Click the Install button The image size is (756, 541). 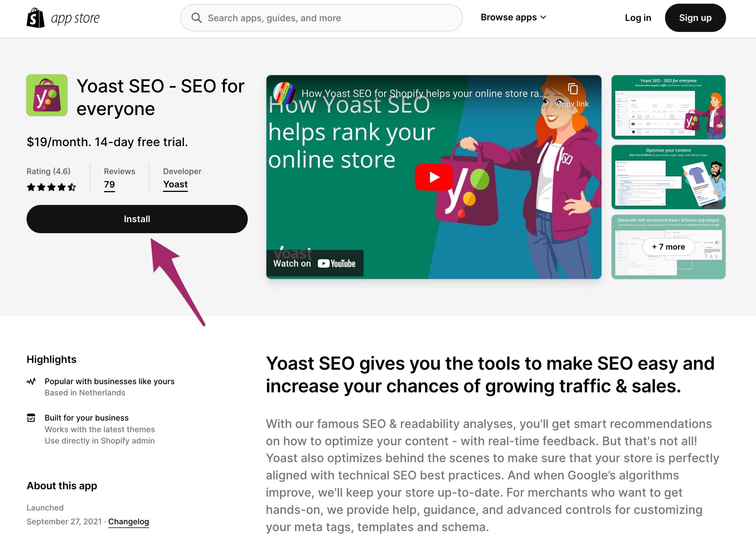click(x=137, y=219)
